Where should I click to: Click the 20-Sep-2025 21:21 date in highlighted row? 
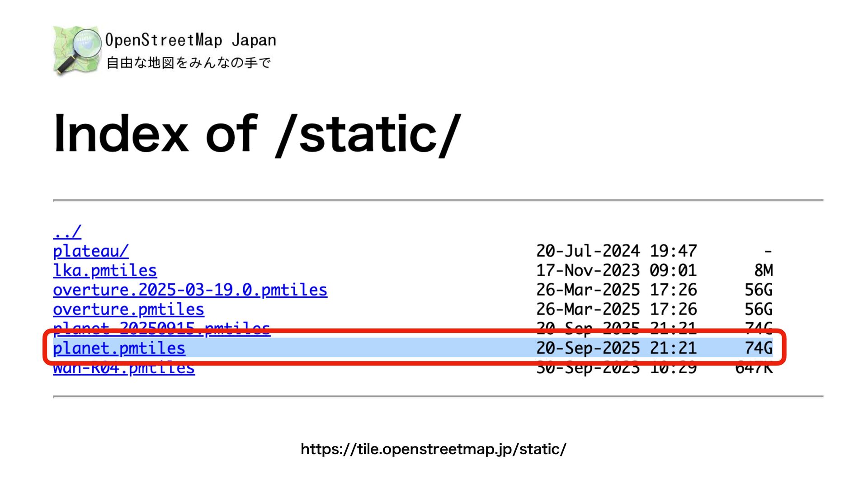point(616,348)
